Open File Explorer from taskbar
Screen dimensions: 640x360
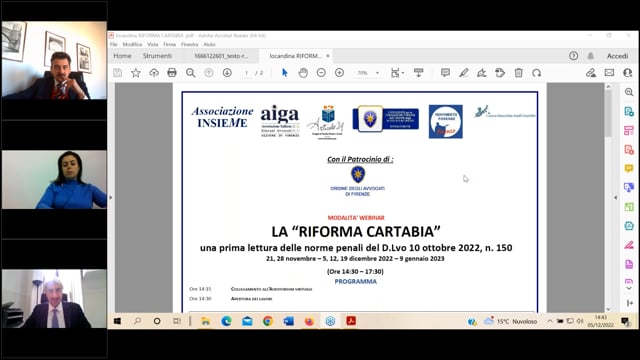pos(205,321)
